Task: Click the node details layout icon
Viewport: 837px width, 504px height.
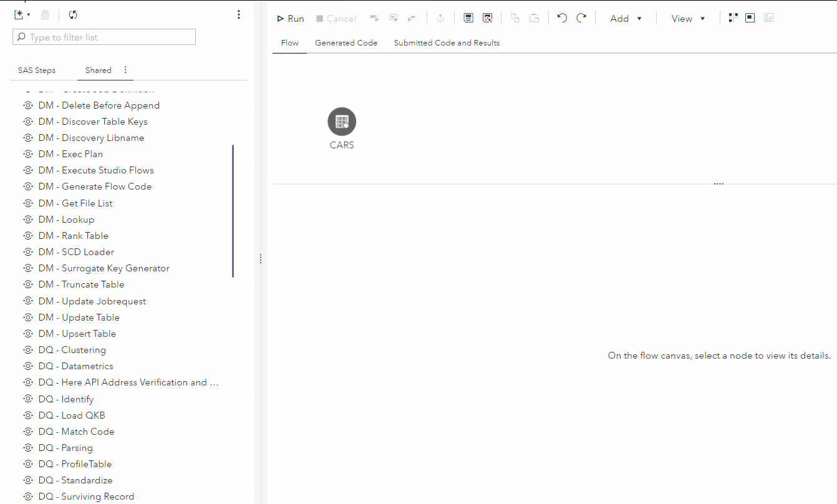Action: coord(750,18)
